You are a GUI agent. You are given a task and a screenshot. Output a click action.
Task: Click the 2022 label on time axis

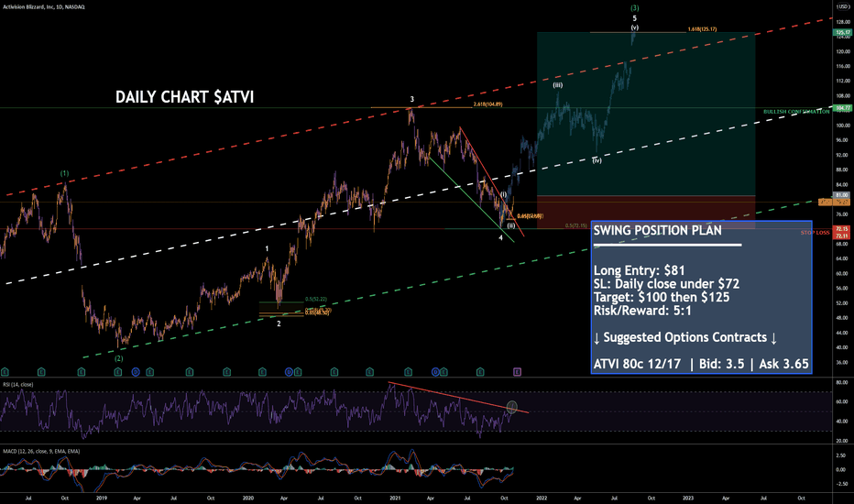click(x=542, y=498)
